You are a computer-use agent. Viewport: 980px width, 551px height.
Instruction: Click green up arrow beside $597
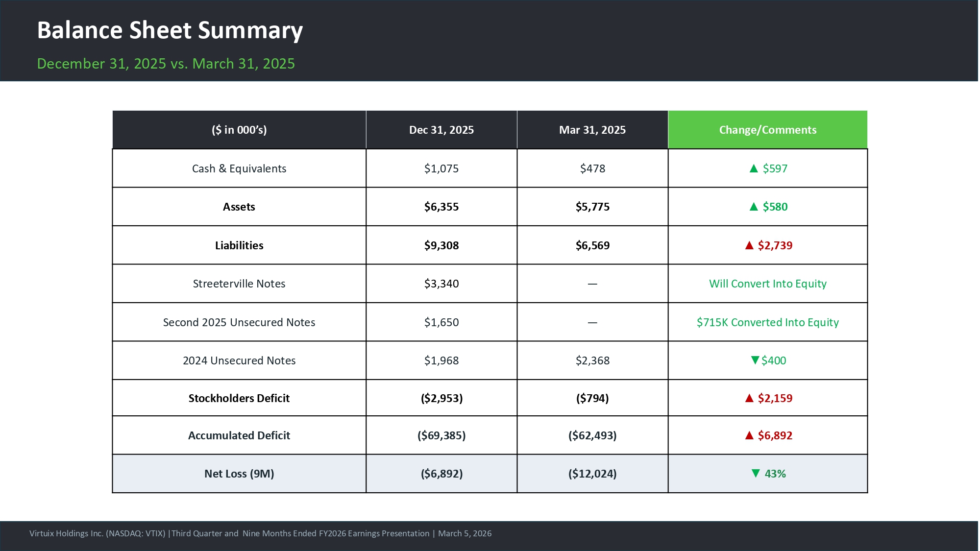tap(754, 169)
